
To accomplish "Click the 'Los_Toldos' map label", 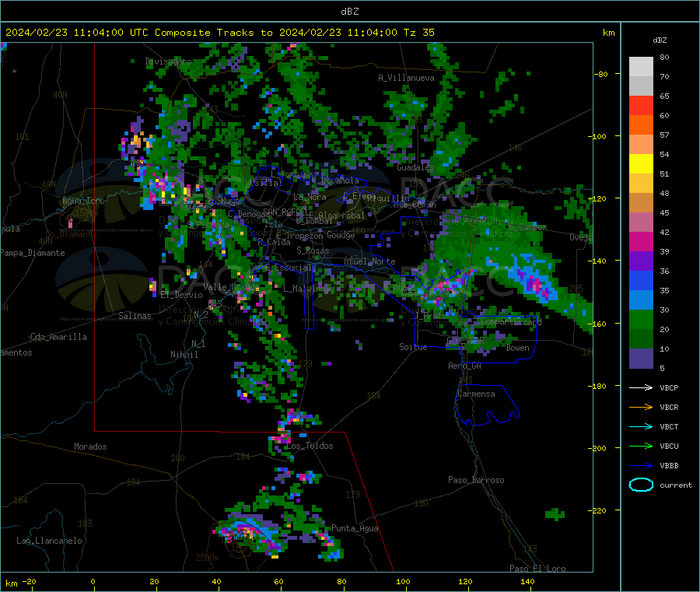I will pos(310,446).
